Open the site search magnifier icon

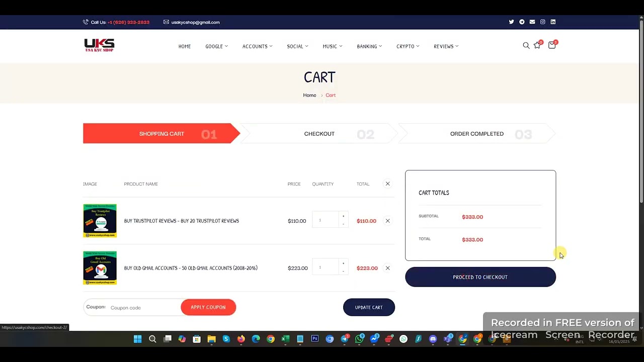click(526, 45)
